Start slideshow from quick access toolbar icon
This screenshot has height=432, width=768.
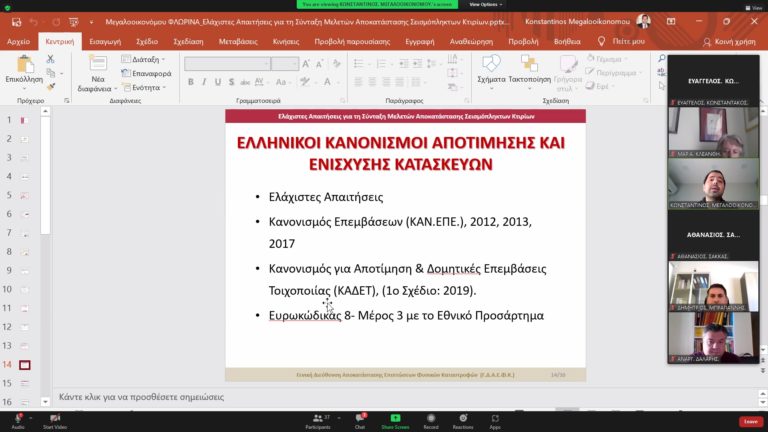pyautogui.click(x=73, y=22)
